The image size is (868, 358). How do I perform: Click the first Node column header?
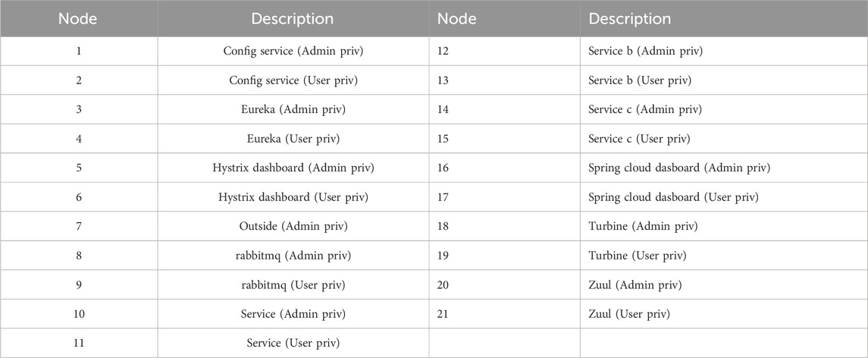click(x=78, y=18)
